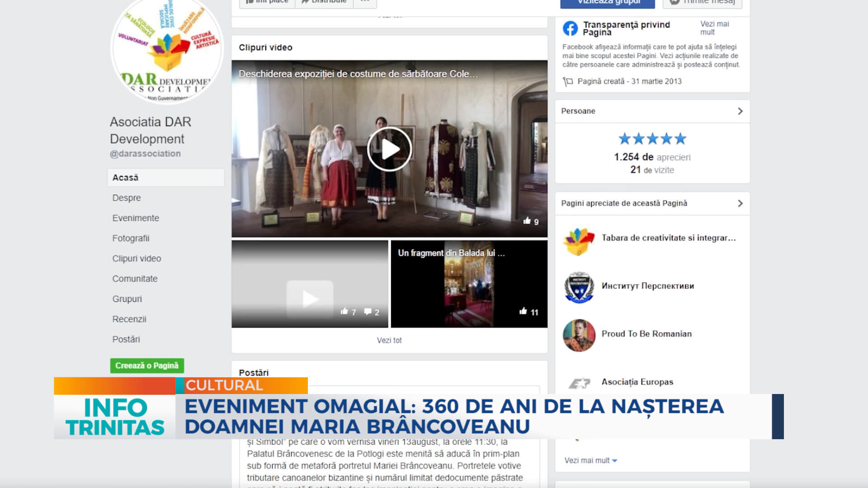The image size is (868, 488).
Task: Open the Facebook icon by Transparență
Action: [x=570, y=28]
